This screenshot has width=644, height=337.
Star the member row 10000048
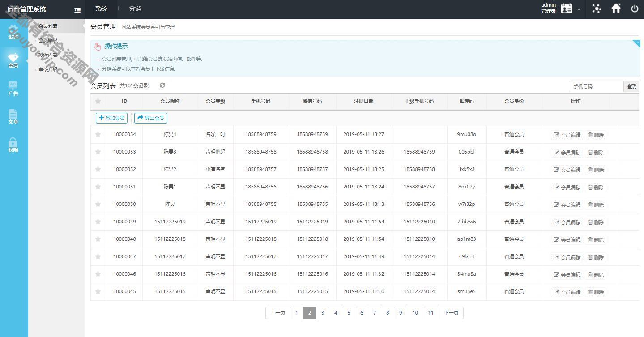coord(98,239)
